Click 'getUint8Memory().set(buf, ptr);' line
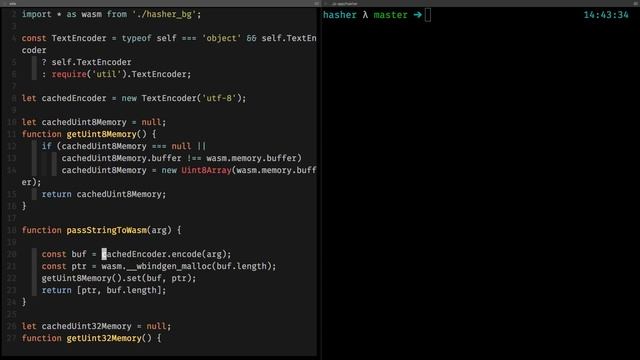Screen dimensions: 640x360 pyautogui.click(x=119, y=278)
